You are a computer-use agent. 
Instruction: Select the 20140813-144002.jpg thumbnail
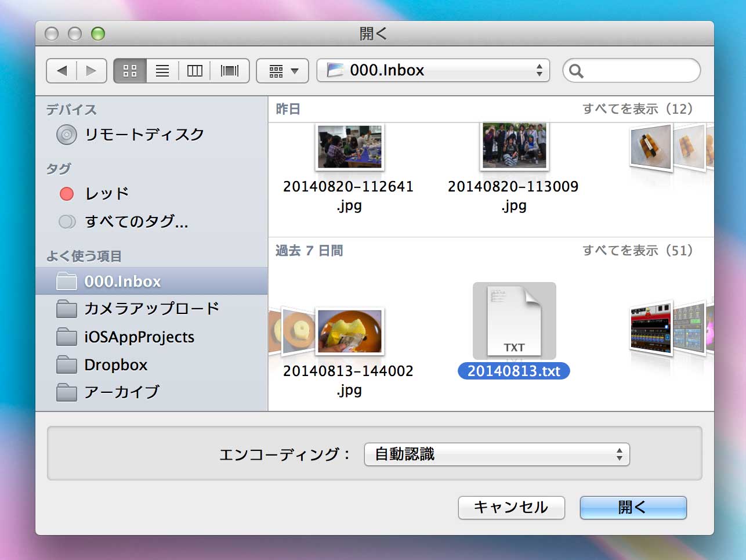tap(350, 331)
